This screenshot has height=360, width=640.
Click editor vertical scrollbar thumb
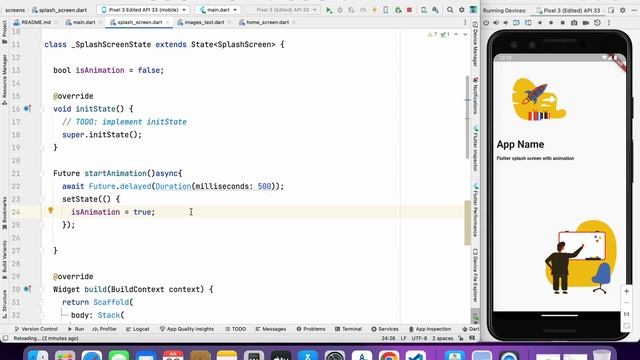[x=467, y=118]
